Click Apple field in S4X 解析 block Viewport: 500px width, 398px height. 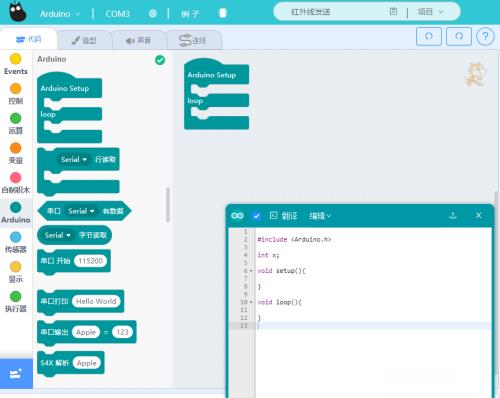coord(87,363)
